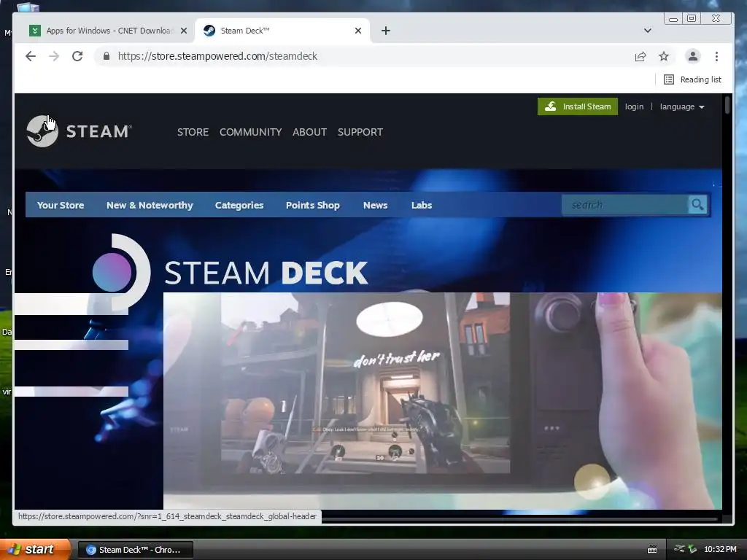Go to the ABOUT page
Screen dimensions: 747x560
(309, 132)
